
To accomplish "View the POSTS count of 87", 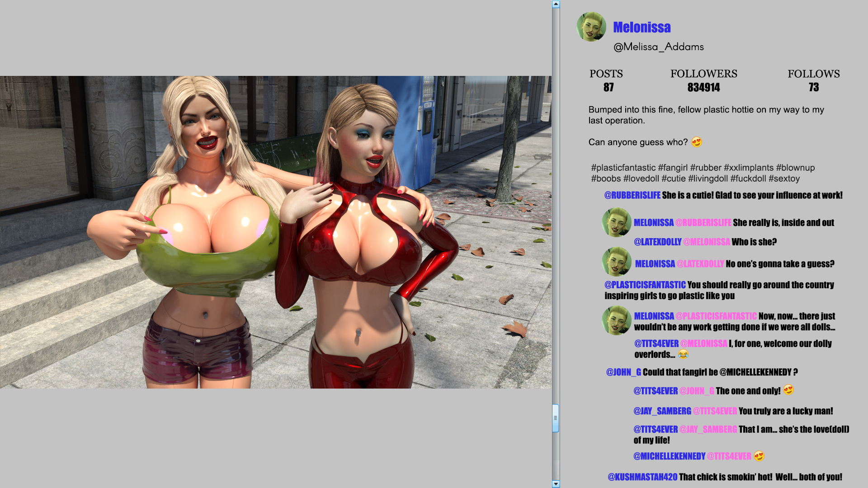I will [x=609, y=87].
